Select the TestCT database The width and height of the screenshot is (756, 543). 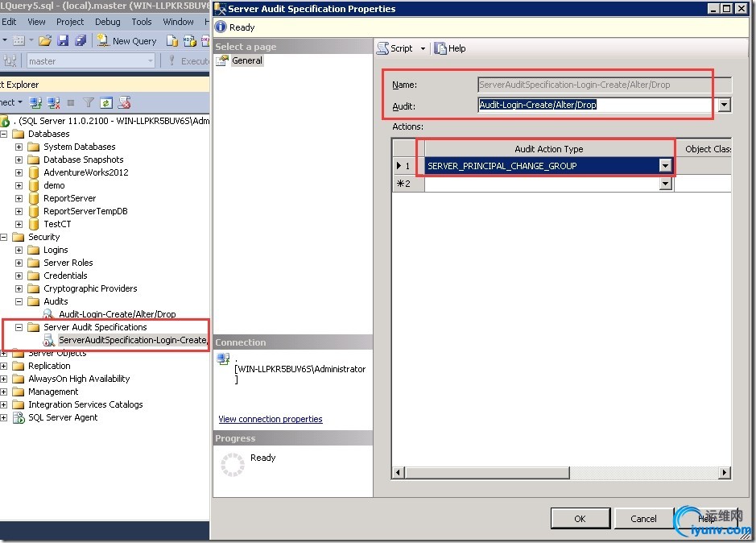57,224
